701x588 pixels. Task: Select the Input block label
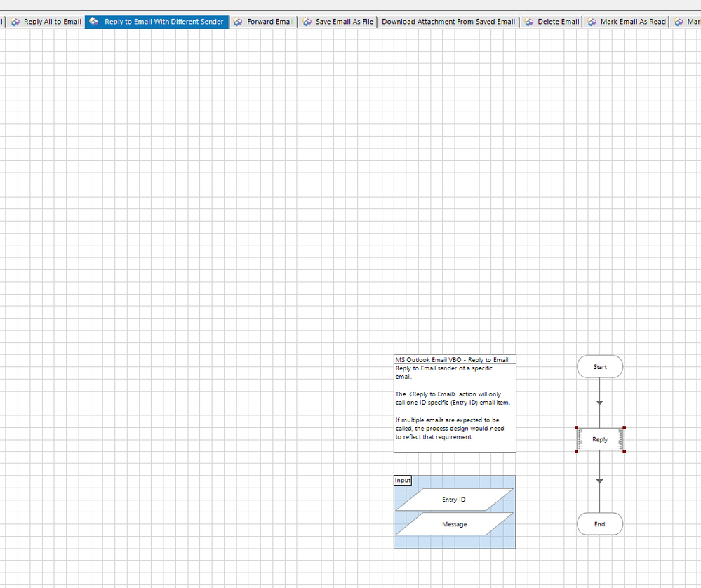click(x=402, y=480)
